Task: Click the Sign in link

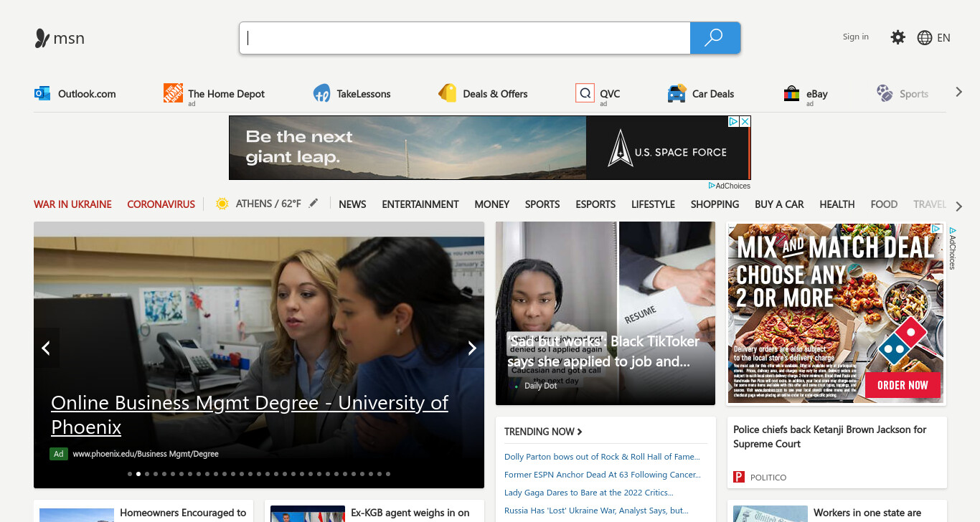Action: click(x=855, y=37)
